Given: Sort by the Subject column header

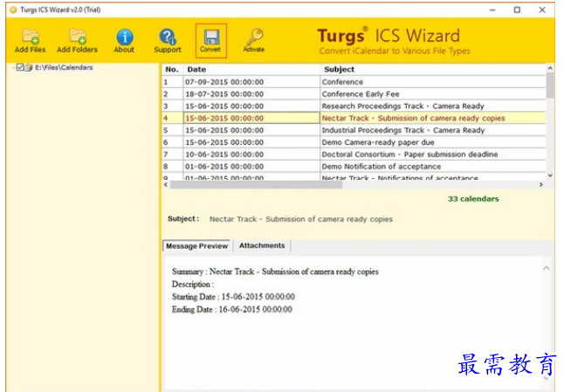Looking at the screenshot, I should point(433,70).
